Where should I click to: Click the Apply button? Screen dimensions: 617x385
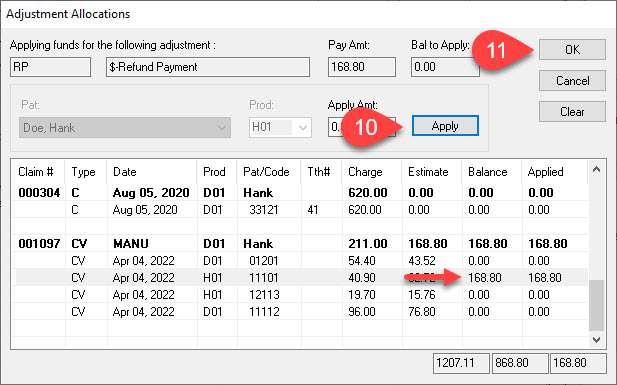445,126
